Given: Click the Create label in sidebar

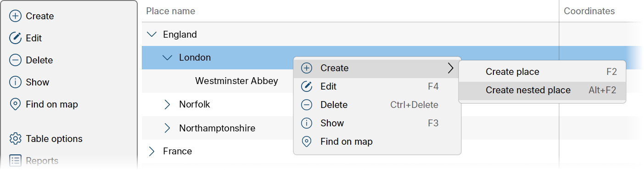Looking at the screenshot, I should (x=40, y=16).
